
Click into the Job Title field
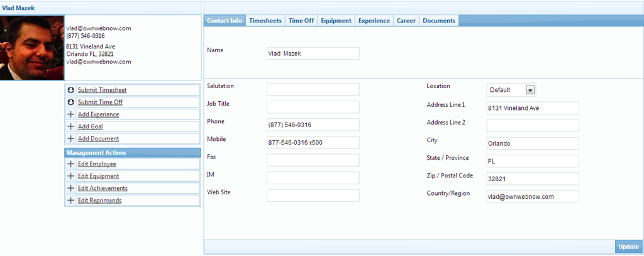pos(313,107)
